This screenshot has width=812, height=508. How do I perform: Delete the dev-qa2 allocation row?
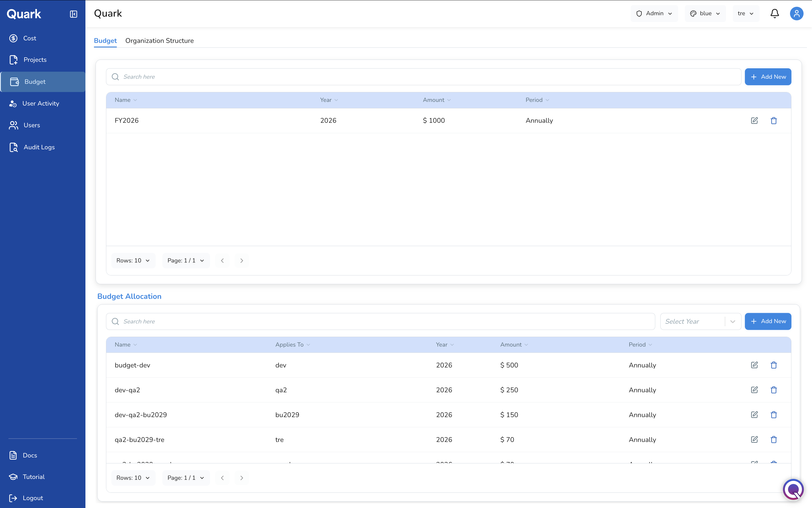[x=774, y=390]
